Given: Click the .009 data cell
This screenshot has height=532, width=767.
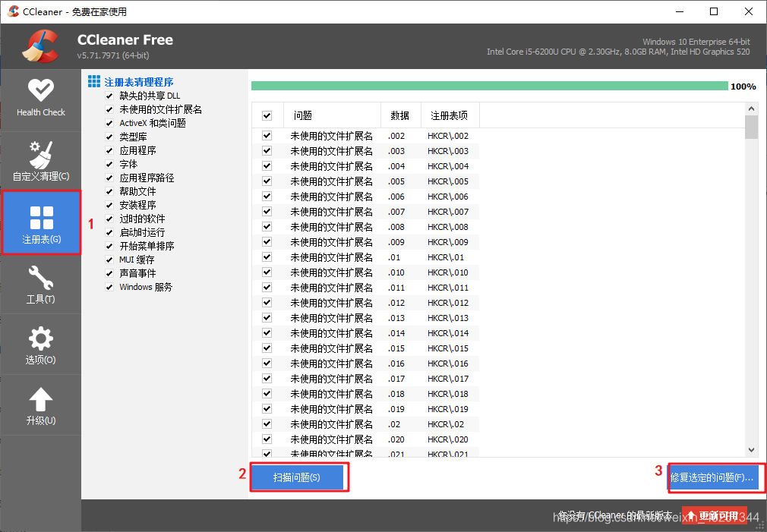Looking at the screenshot, I should (396, 242).
